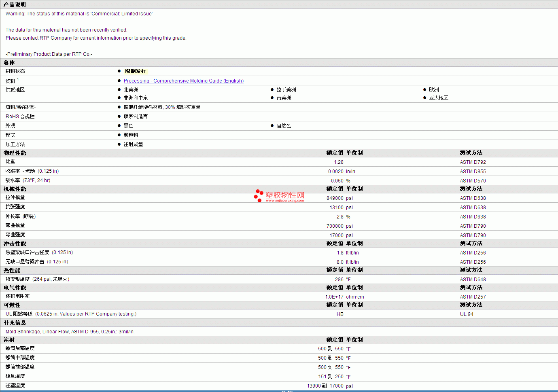Image resolution: width=558 pixels, height=392 pixels.
Task: Click the 颗粒料 form value
Action: coord(131,135)
